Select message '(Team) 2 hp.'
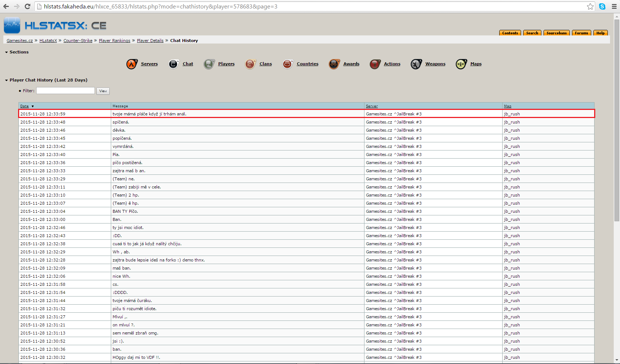Screen dimensions: 620x364 pyautogui.click(x=126, y=195)
